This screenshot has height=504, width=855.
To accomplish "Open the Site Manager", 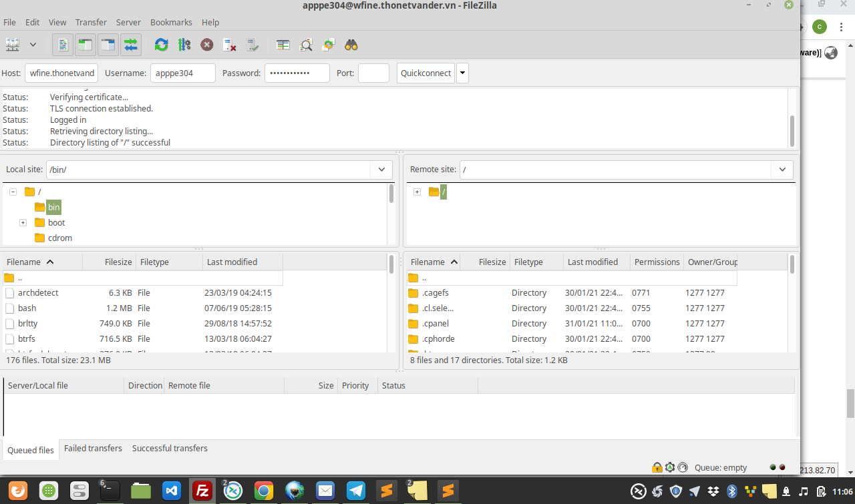I will 13,45.
